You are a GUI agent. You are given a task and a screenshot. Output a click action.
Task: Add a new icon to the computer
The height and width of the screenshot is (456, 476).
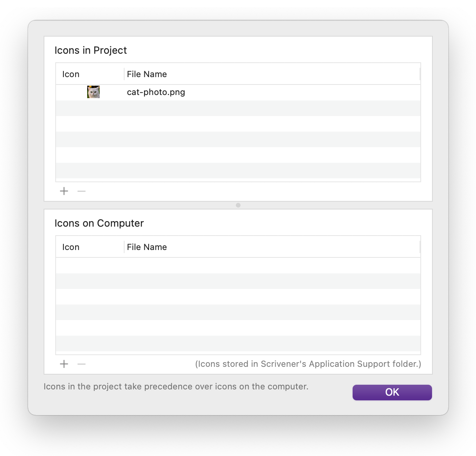pos(64,364)
